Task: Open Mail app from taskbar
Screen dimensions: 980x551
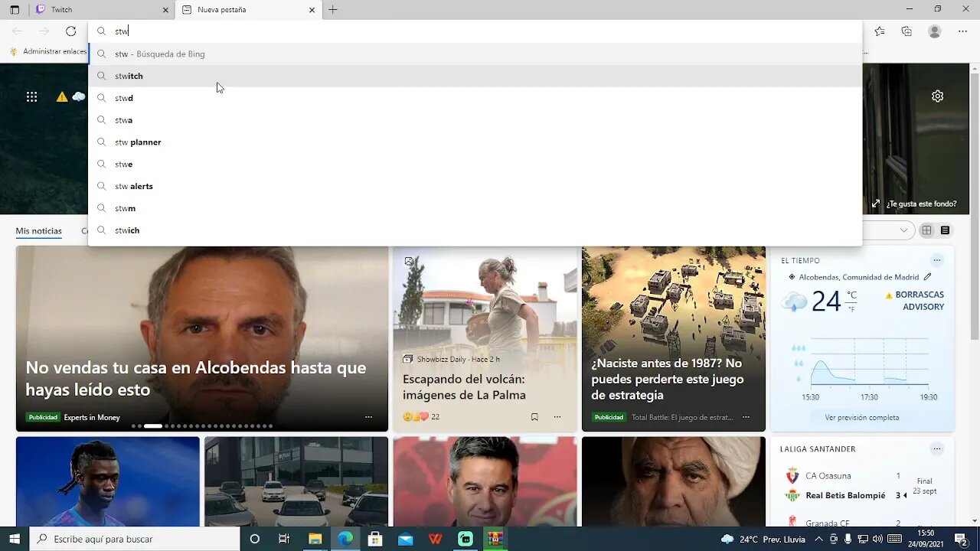Action: 405,539
